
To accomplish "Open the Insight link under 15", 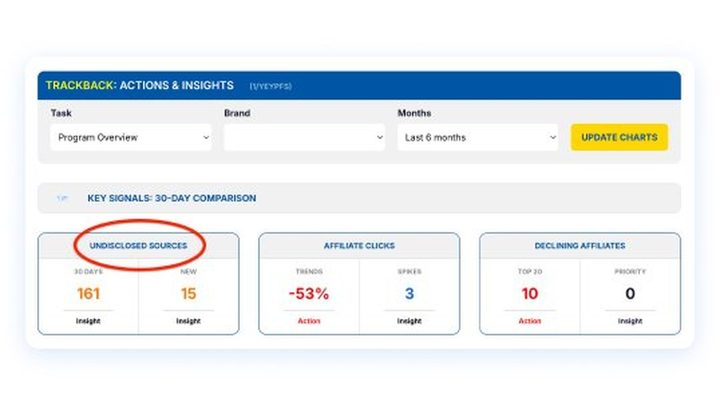I will (188, 321).
